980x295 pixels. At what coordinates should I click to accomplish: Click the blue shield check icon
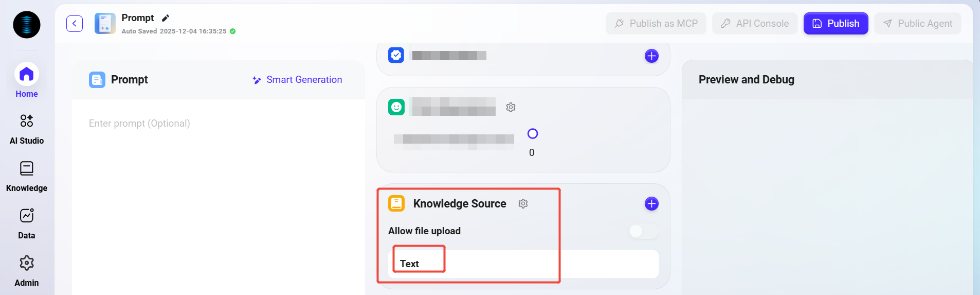click(396, 55)
